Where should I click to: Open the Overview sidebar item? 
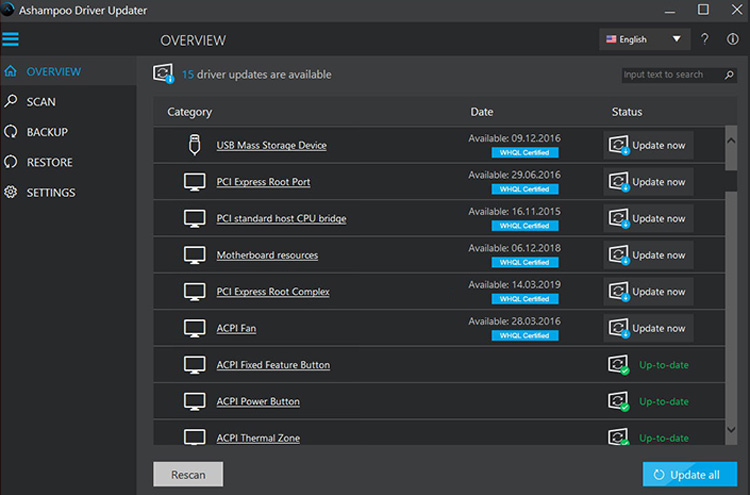[x=68, y=71]
